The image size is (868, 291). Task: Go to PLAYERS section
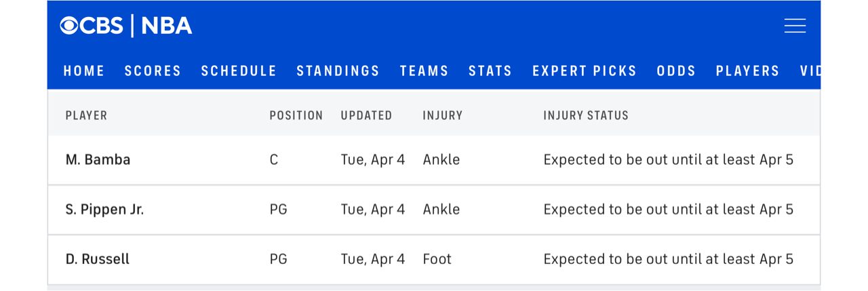(x=748, y=71)
